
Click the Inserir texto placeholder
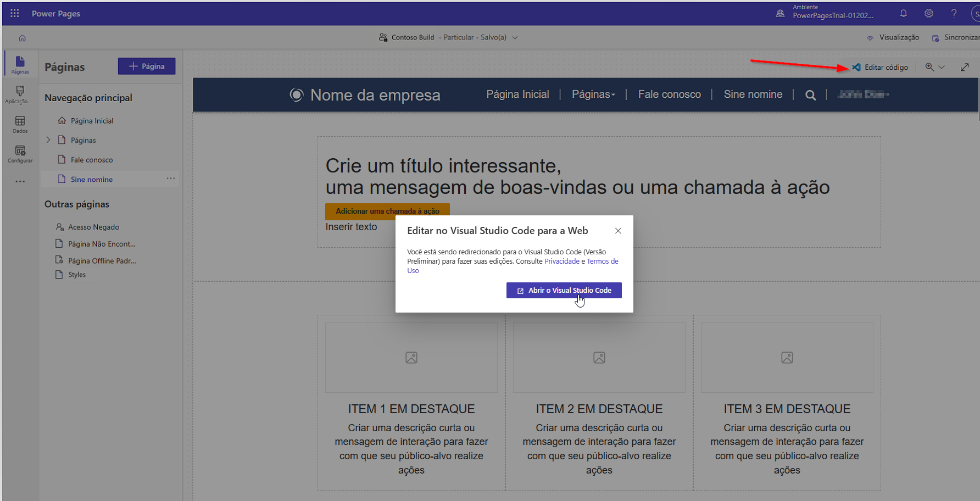point(351,227)
